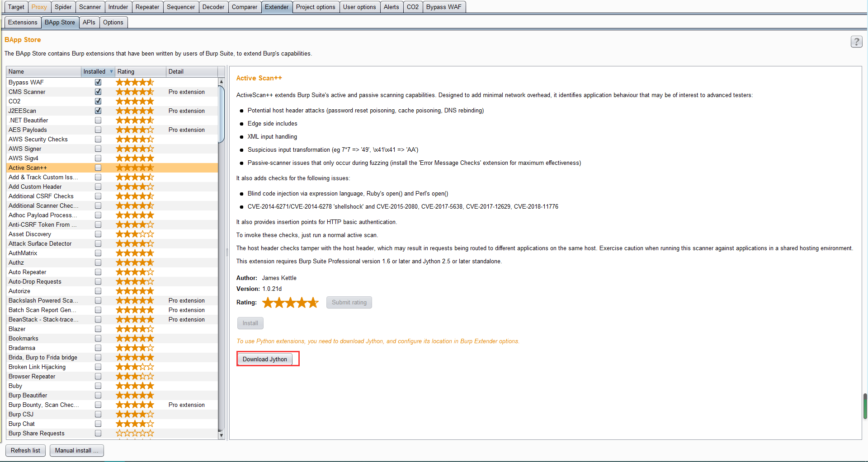Sort list by Name column header
The width and height of the screenshot is (868, 462).
[x=43, y=71]
